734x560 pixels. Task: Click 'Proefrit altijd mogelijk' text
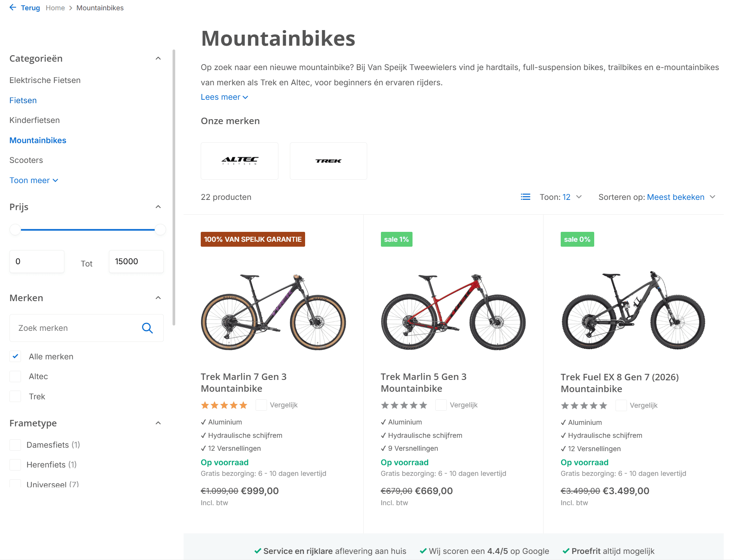pos(613,551)
